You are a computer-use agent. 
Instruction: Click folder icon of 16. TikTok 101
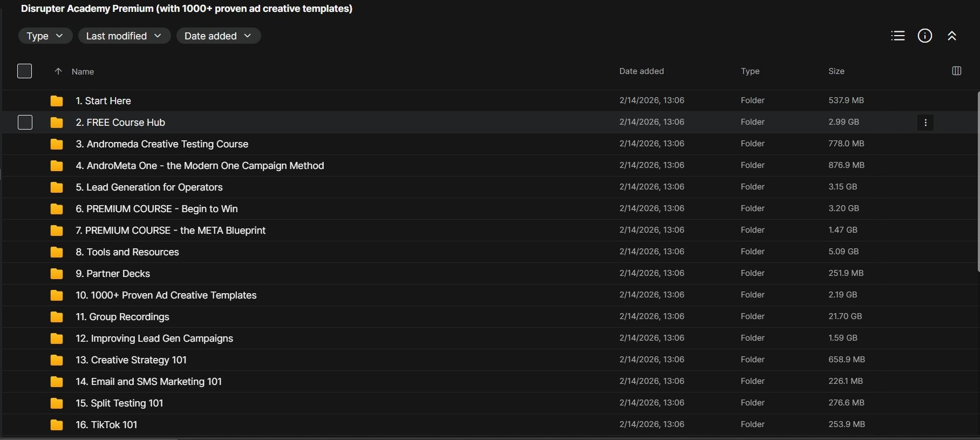[x=57, y=425]
